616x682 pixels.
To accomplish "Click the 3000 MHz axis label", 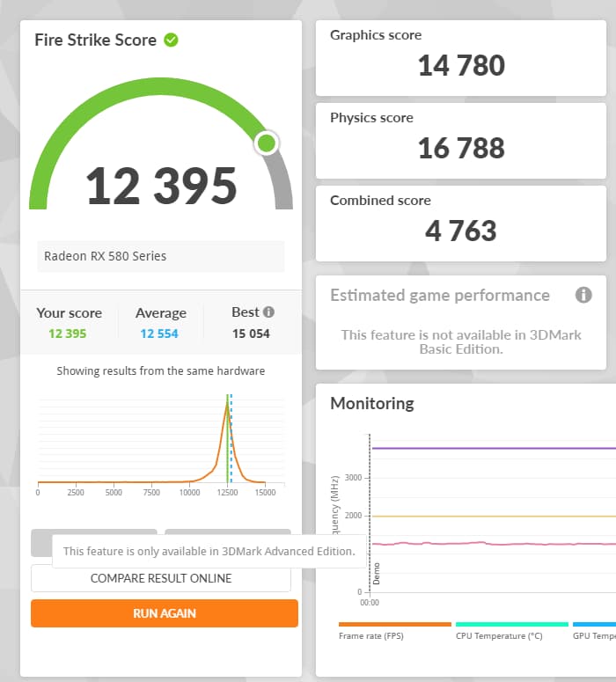I will coord(353,478).
